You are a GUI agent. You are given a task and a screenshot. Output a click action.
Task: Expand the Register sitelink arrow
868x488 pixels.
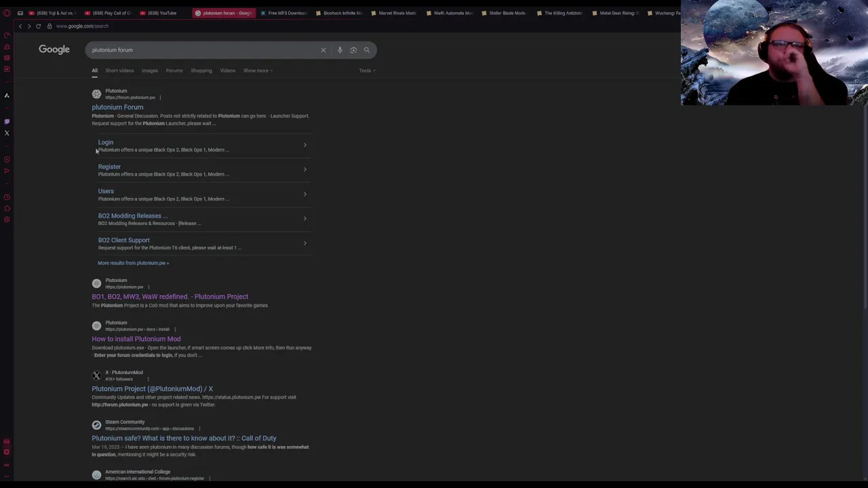coord(304,169)
